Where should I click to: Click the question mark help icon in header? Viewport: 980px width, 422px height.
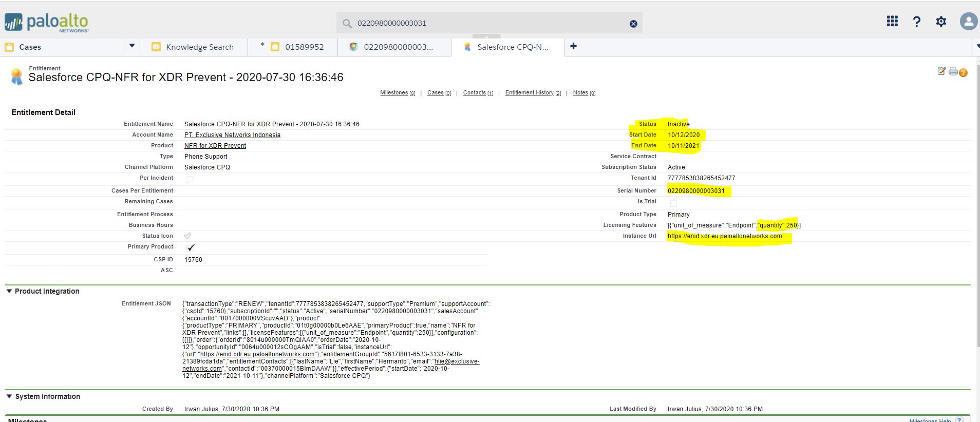coord(916,22)
